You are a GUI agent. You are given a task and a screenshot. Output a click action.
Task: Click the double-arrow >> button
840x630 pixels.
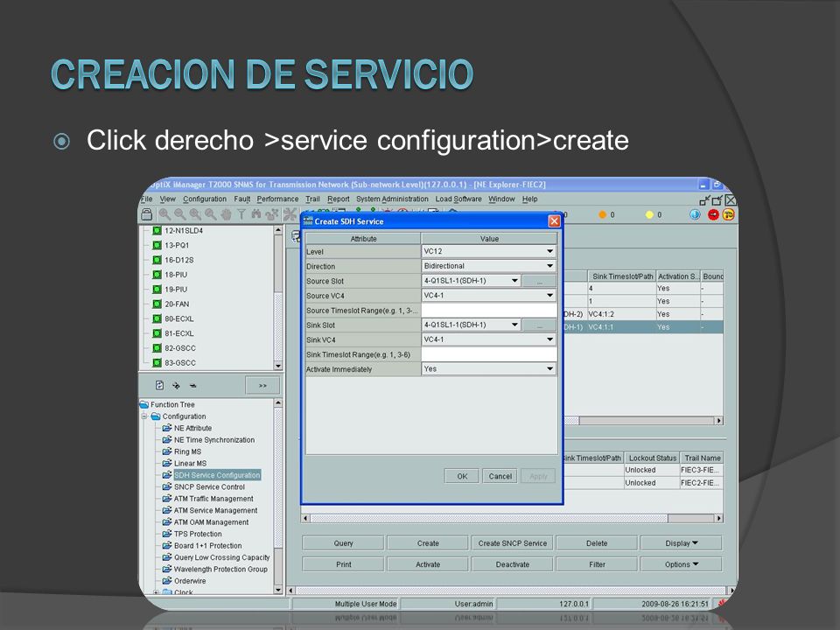point(262,385)
